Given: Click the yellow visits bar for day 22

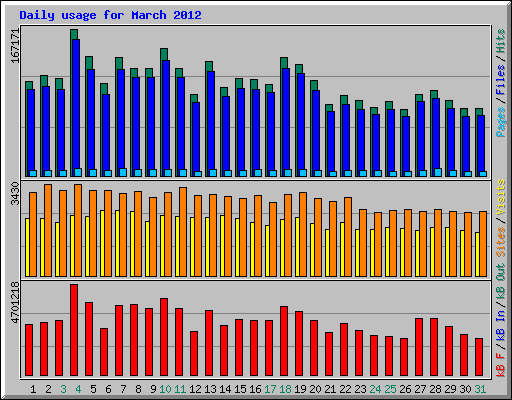Looking at the screenshot, I should pyautogui.click(x=342, y=249).
